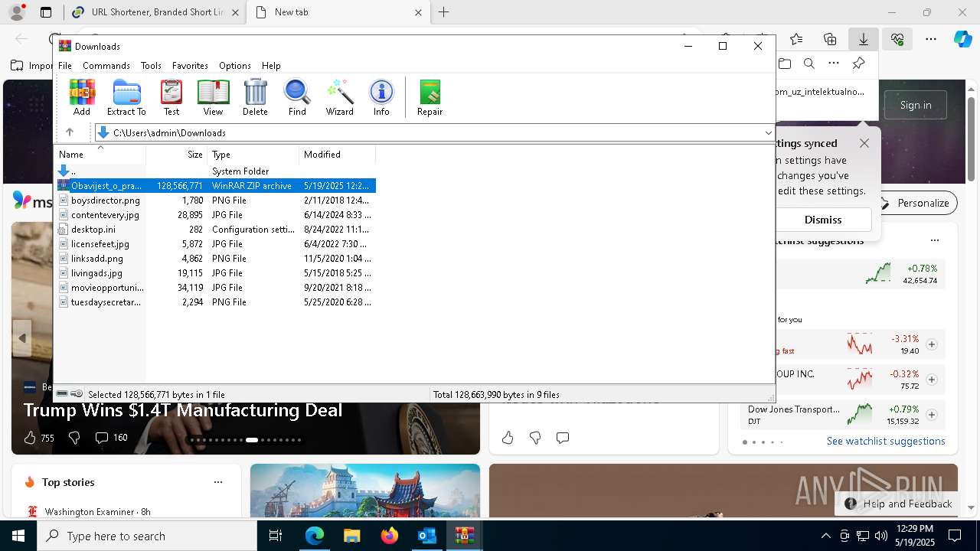Open a new browser tab with plus

pos(443,12)
